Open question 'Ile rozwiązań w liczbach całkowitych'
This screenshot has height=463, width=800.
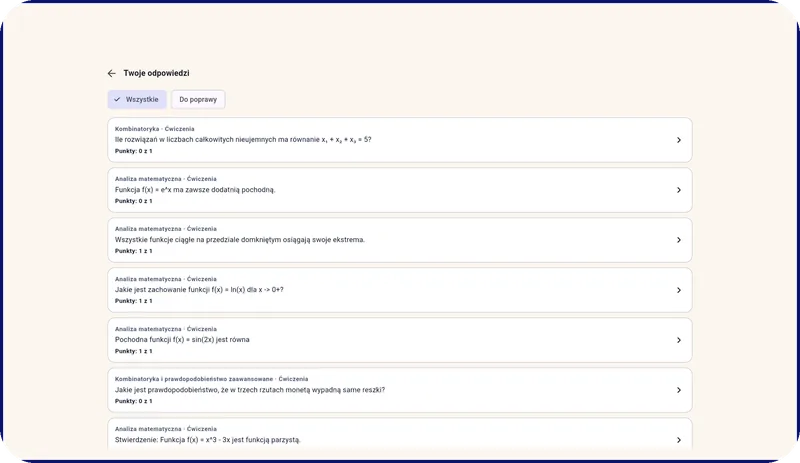pos(399,140)
